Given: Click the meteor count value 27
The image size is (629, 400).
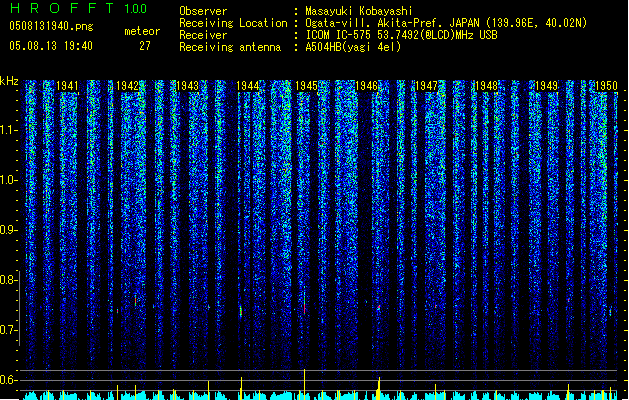Looking at the screenshot, I should pos(145,46).
